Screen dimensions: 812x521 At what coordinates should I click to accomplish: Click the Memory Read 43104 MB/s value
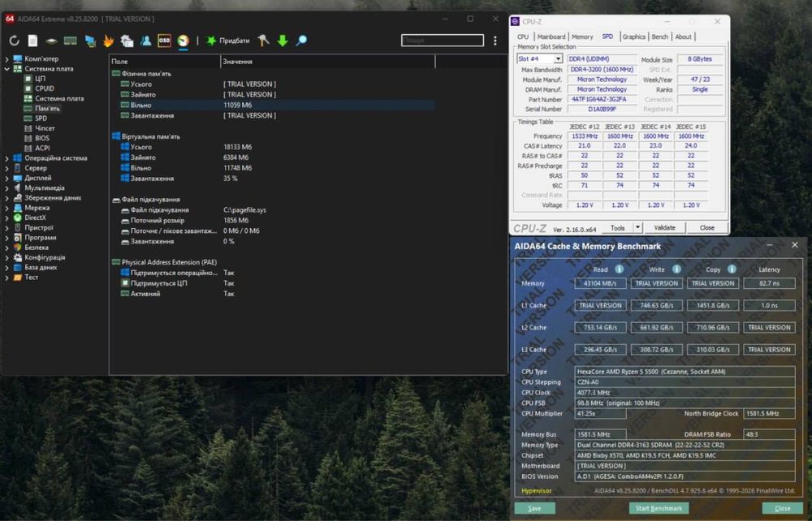point(600,283)
